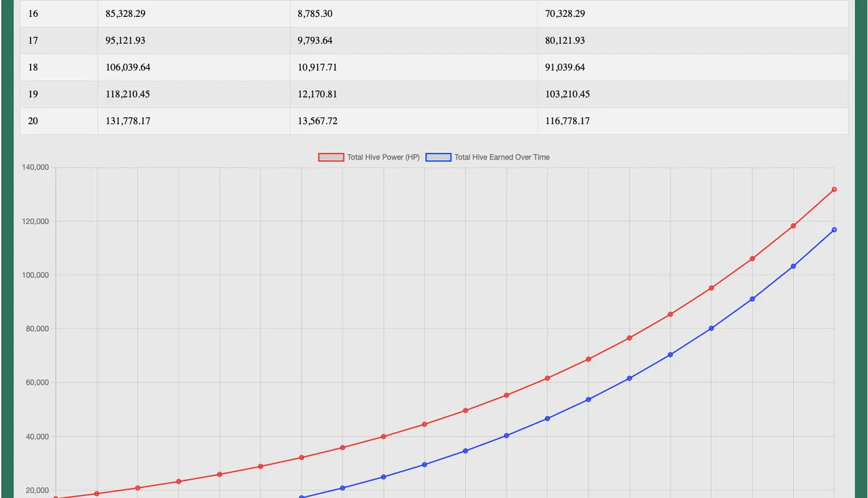Click the 80,000 y-axis label
This screenshot has width=868, height=498.
(x=37, y=329)
